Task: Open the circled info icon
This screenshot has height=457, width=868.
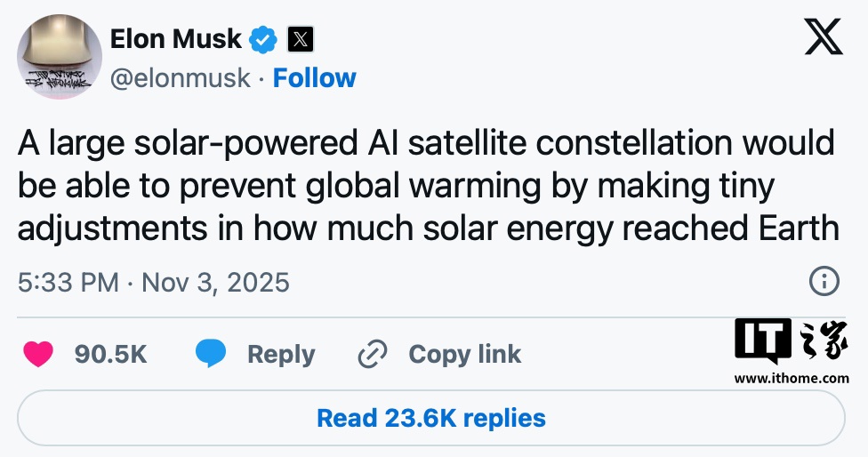Action: (824, 282)
